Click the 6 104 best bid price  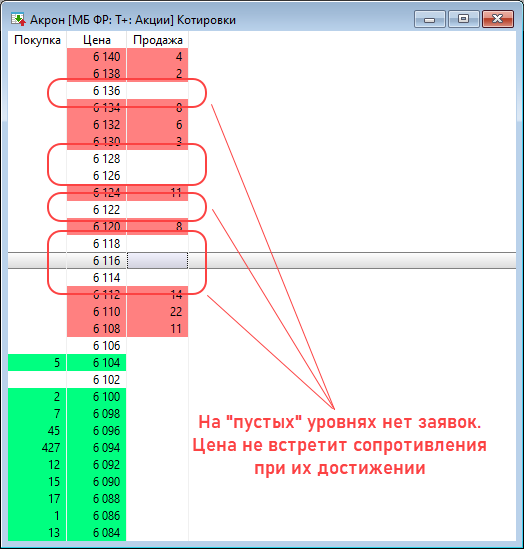(97, 362)
